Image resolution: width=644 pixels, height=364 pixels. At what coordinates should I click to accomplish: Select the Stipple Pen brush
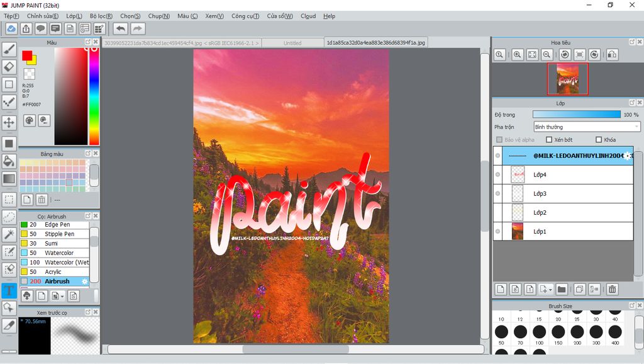coord(54,234)
